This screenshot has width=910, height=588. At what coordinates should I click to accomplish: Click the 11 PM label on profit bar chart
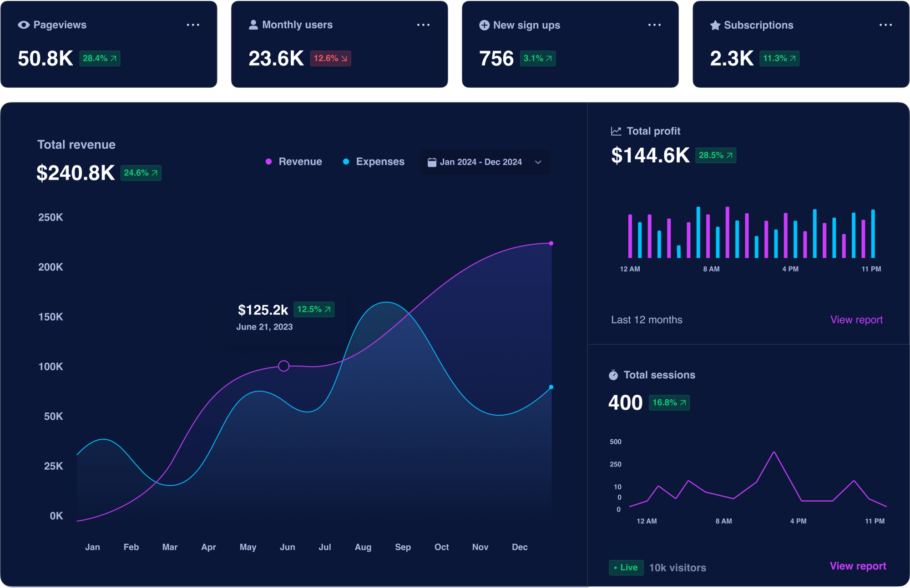(871, 269)
